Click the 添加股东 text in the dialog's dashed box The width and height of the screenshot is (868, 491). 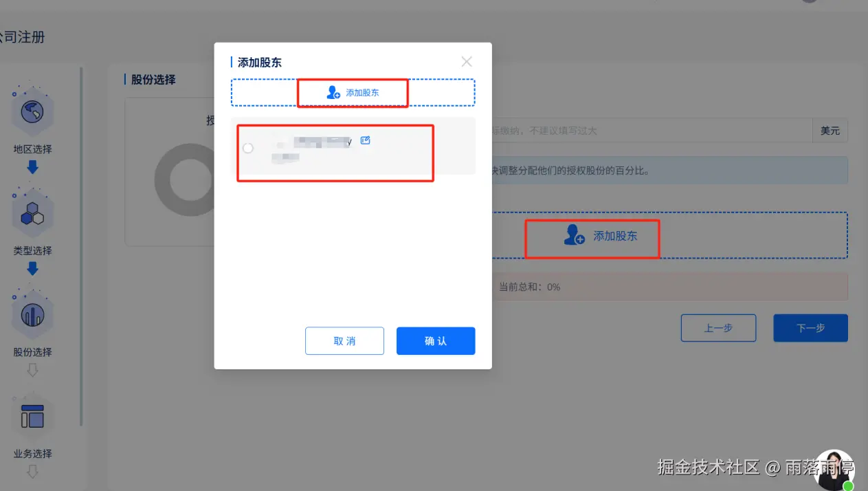tap(362, 93)
